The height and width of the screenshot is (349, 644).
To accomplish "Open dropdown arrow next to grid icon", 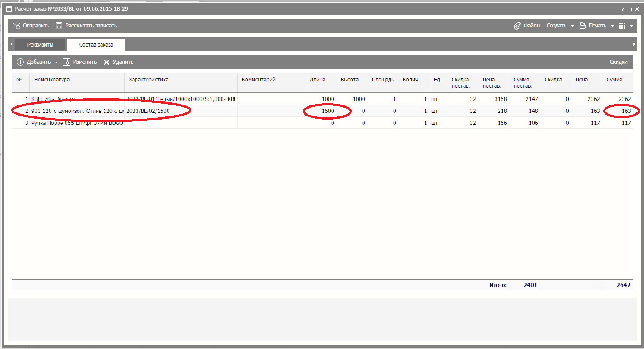I will tap(631, 26).
